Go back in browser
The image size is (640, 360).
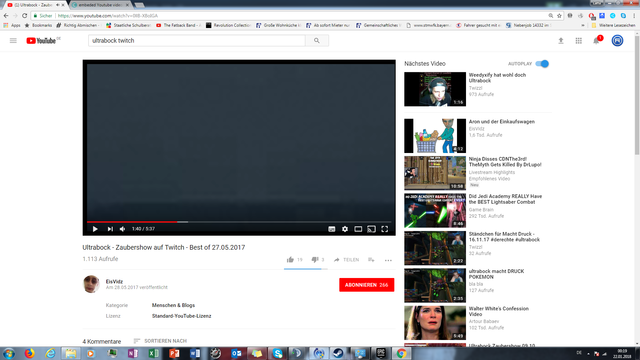[6, 16]
